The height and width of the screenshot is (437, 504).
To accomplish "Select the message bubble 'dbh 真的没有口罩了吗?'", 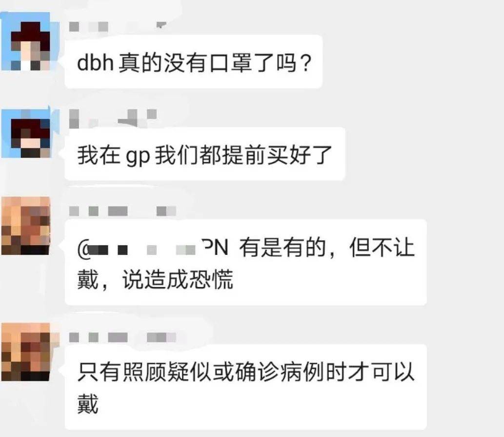I will tap(194, 62).
